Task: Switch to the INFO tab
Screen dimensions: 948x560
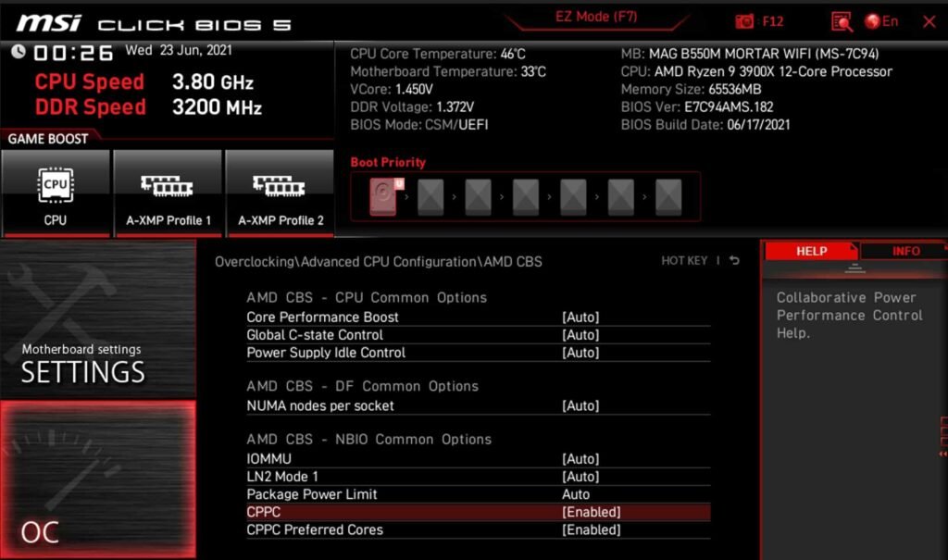Action: (x=905, y=250)
